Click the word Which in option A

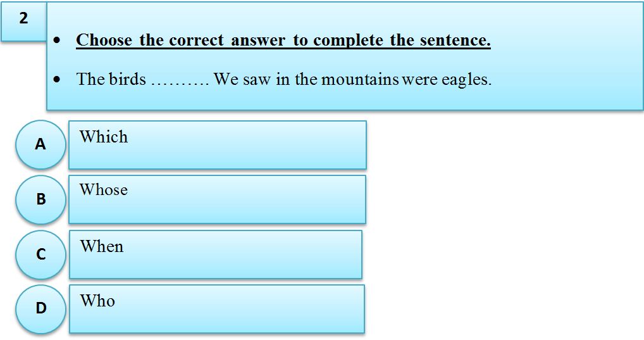coord(104,137)
